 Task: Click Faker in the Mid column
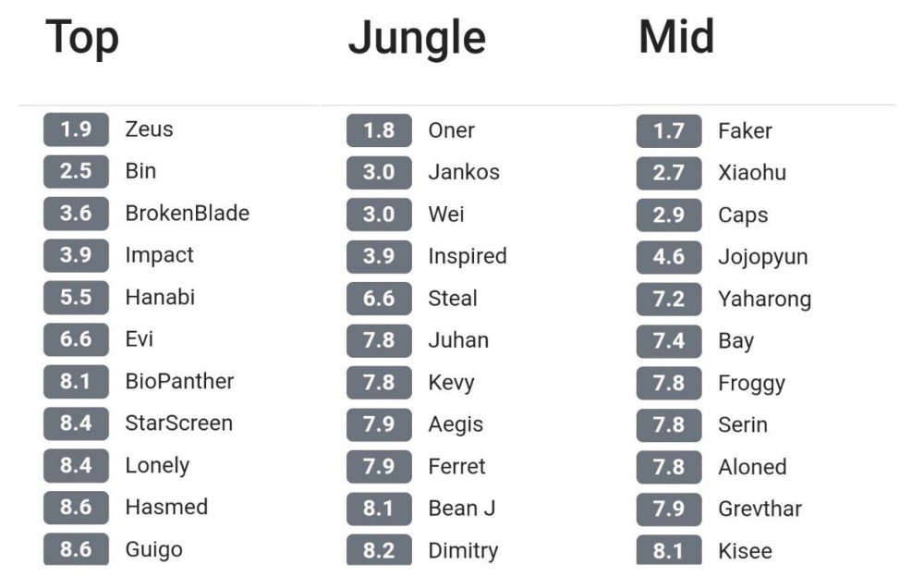(x=744, y=131)
